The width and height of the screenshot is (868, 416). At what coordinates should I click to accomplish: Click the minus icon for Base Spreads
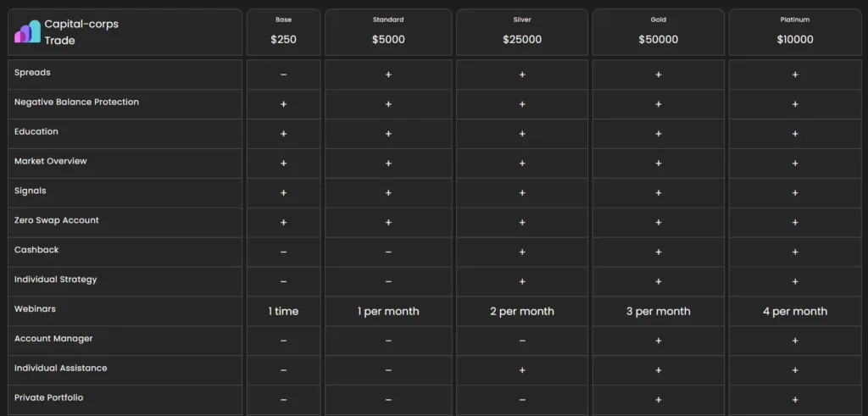[x=283, y=75]
